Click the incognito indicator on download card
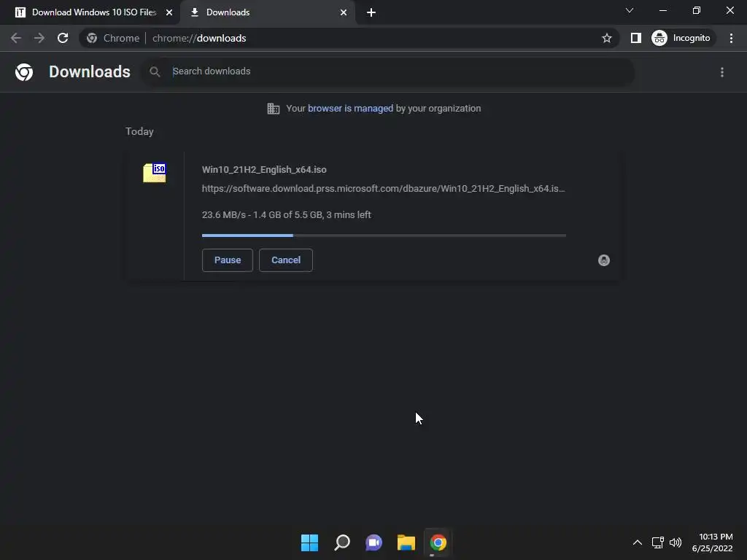This screenshot has height=560, width=747. coord(603,260)
